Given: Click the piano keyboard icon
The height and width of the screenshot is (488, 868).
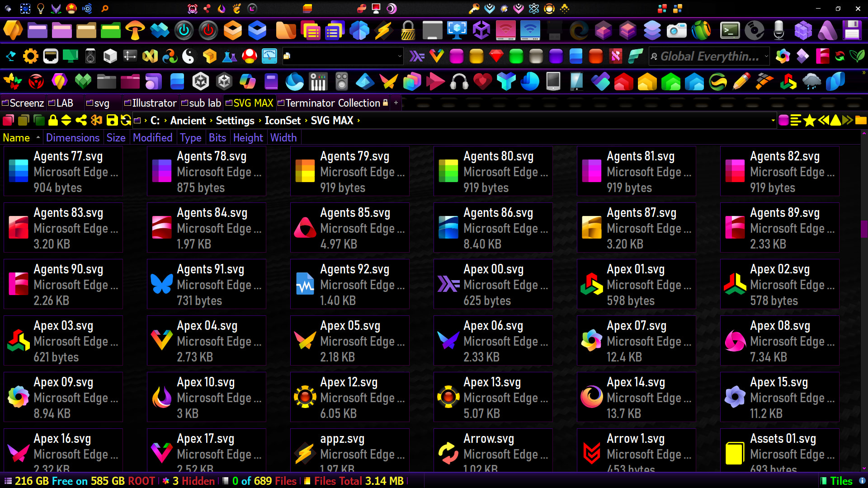Looking at the screenshot, I should [318, 82].
